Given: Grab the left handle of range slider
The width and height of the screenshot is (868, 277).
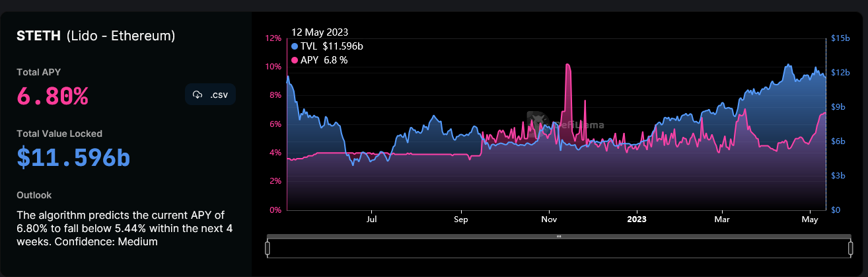Looking at the screenshot, I should (268, 248).
